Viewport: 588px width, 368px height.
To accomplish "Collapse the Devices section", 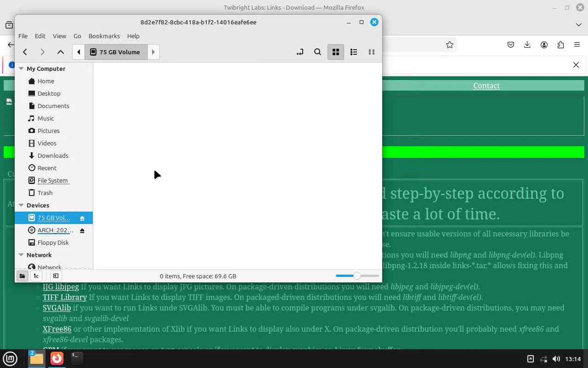I will (21, 205).
